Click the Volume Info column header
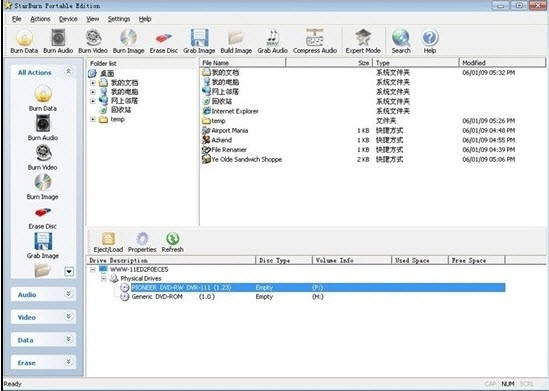 pos(352,260)
